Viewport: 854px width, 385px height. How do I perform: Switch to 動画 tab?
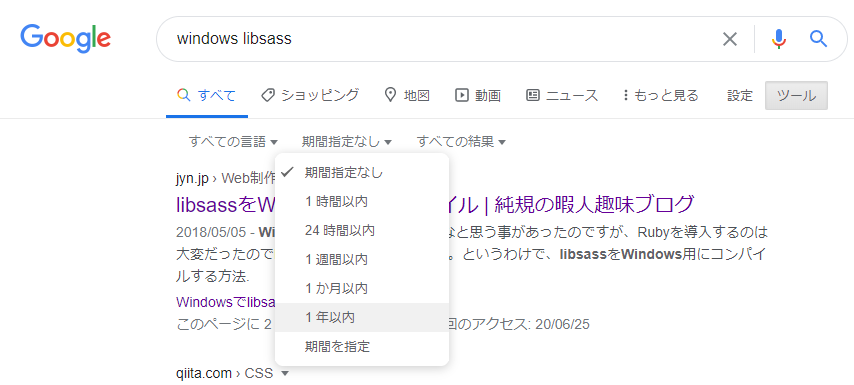(x=478, y=96)
